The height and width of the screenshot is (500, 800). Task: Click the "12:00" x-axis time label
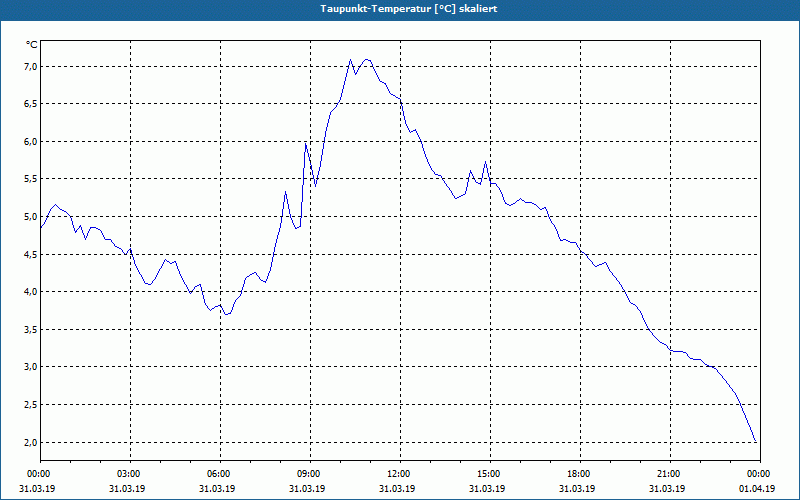[400, 474]
